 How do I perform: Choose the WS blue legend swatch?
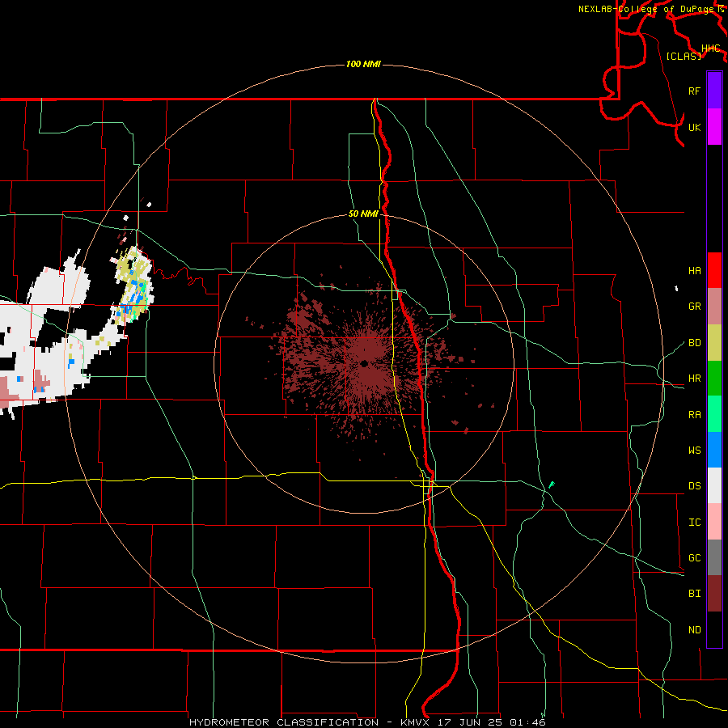point(714,450)
